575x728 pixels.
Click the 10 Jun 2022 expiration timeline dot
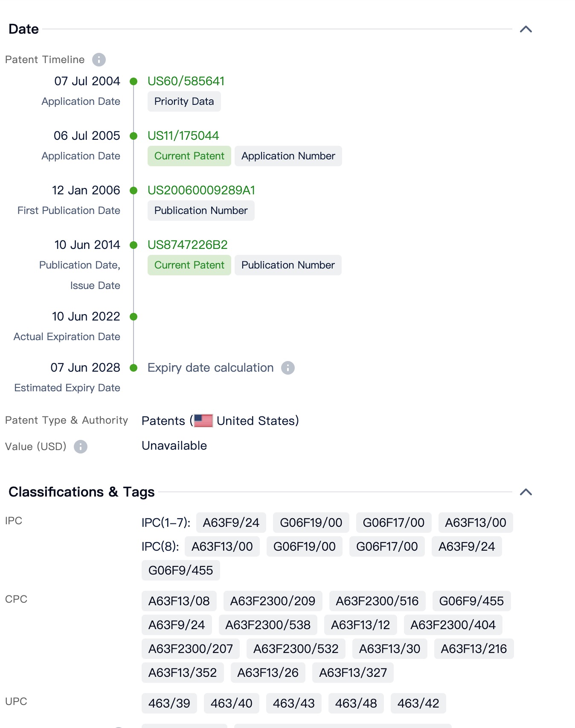[x=134, y=317]
